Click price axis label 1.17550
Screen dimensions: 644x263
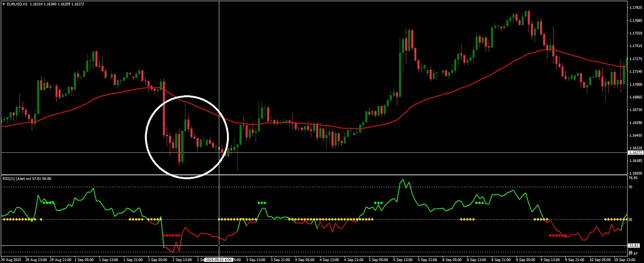pyautogui.click(x=636, y=33)
